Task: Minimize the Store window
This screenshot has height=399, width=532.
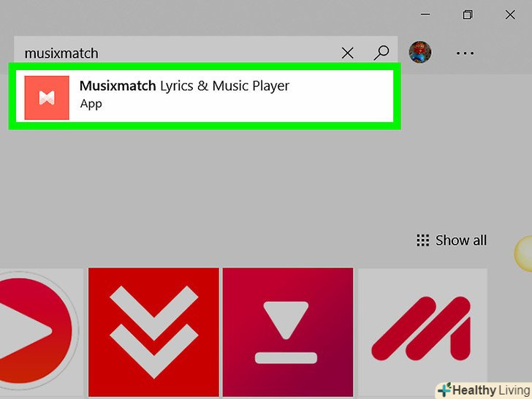Action: 425,15
